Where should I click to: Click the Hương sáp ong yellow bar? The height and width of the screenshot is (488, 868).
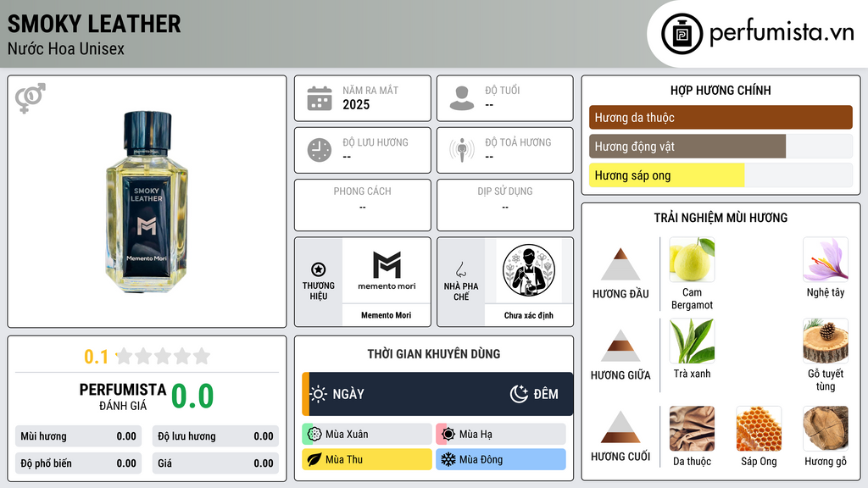[x=666, y=175]
